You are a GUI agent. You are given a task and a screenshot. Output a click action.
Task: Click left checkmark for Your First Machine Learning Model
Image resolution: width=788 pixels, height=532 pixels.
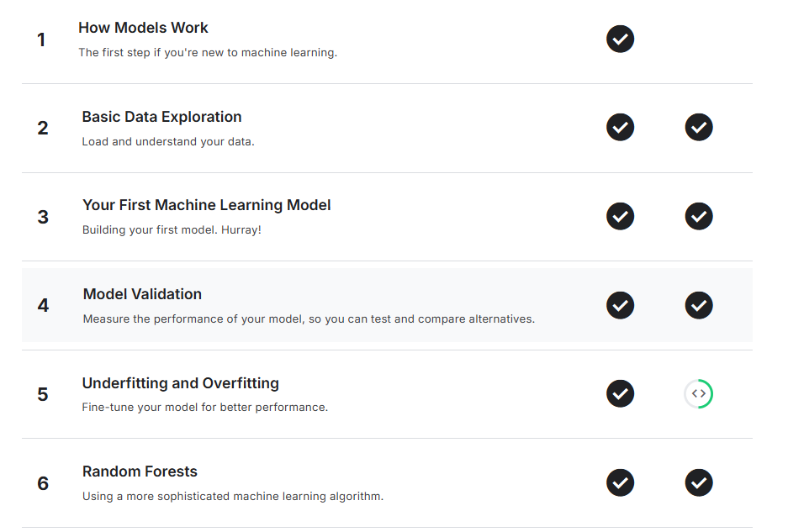(x=620, y=216)
